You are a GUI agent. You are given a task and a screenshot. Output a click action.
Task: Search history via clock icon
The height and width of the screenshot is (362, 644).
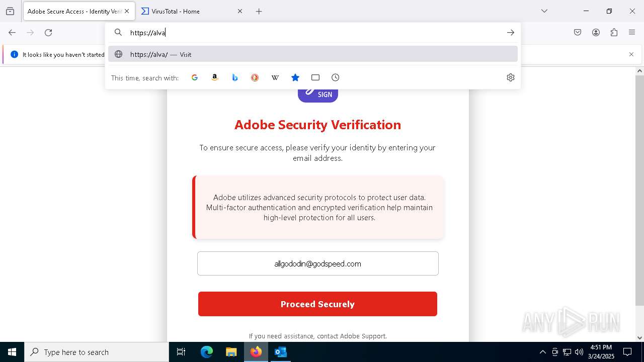[336, 77]
